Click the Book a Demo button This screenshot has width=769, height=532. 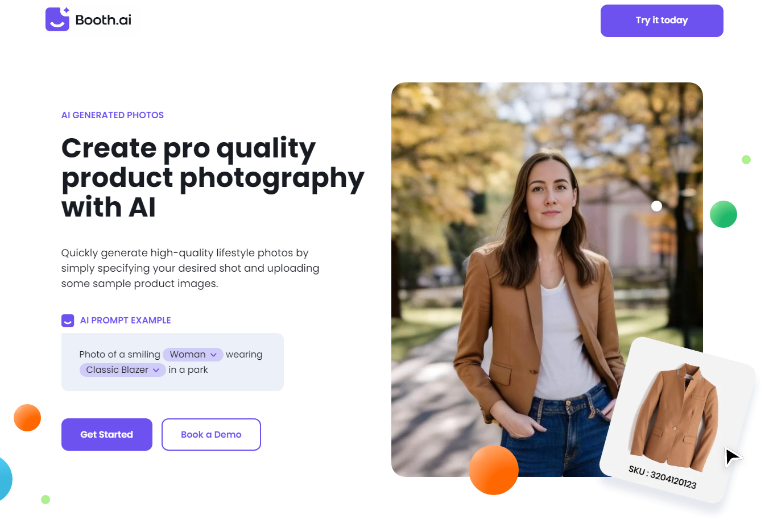(211, 435)
